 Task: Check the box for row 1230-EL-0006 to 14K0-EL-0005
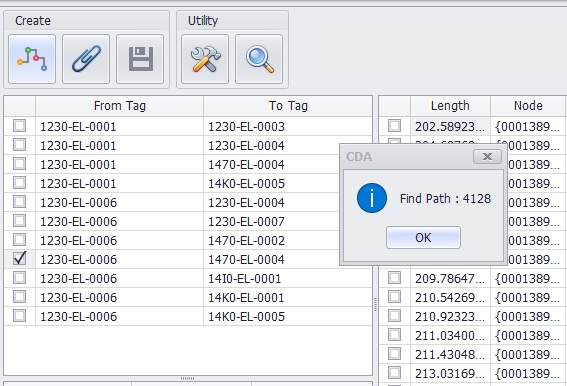[20, 316]
